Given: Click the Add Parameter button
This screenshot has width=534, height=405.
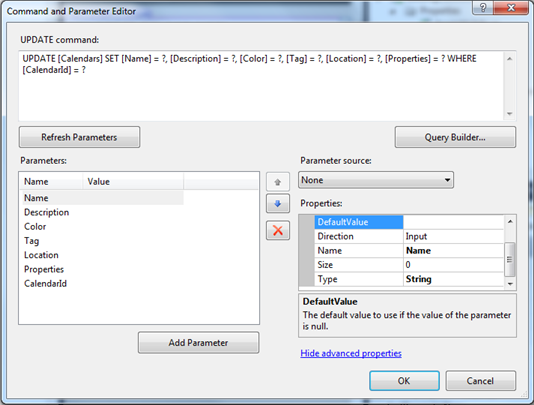Looking at the screenshot, I should pos(199,343).
